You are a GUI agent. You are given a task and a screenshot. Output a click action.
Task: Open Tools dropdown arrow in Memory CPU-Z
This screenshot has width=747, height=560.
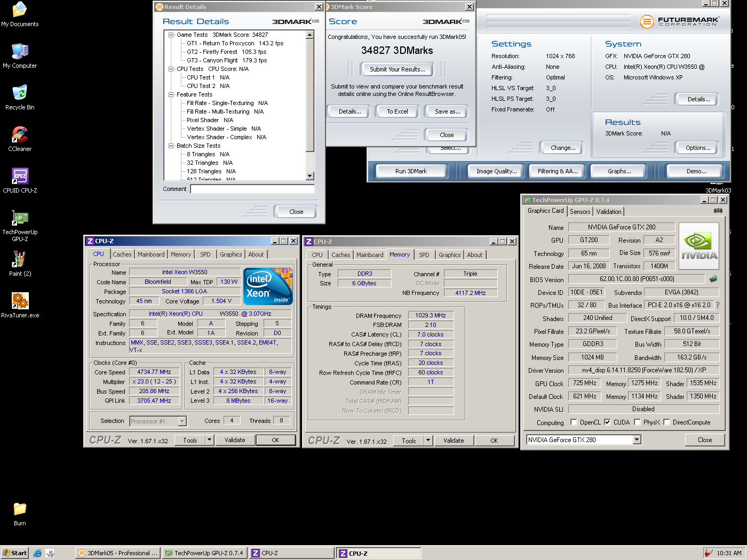click(428, 441)
